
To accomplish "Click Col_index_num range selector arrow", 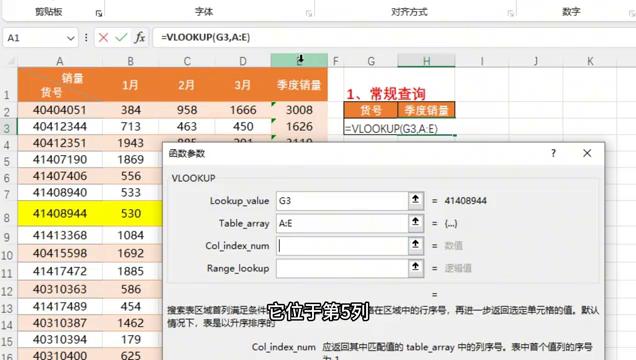I will (415, 245).
